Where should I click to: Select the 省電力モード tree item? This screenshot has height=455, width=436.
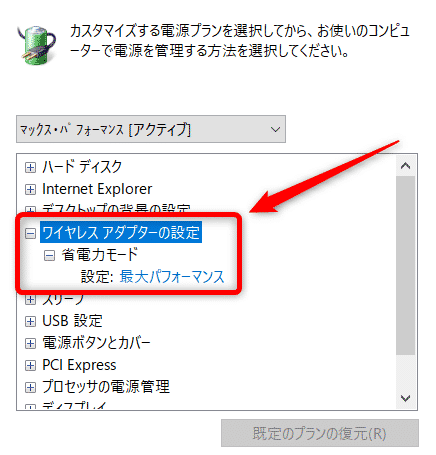(x=100, y=255)
